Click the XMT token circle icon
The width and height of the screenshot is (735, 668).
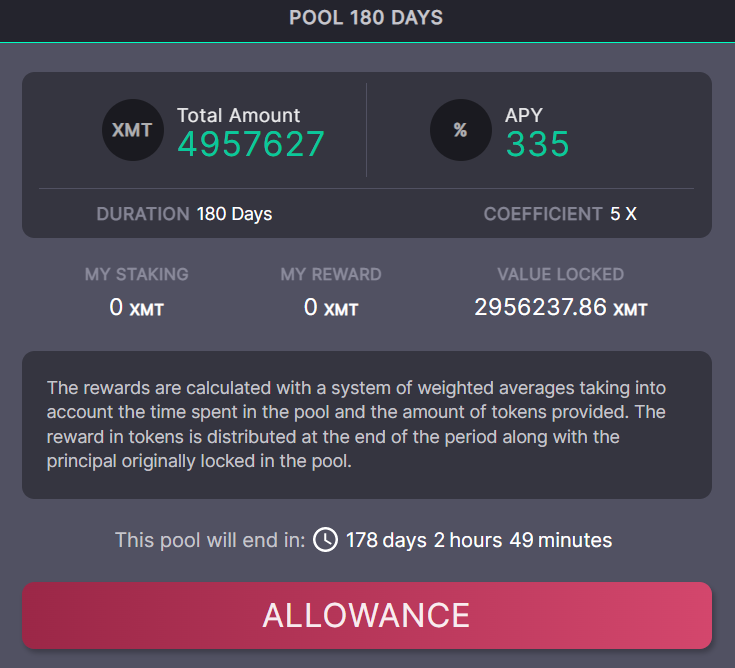click(133, 131)
